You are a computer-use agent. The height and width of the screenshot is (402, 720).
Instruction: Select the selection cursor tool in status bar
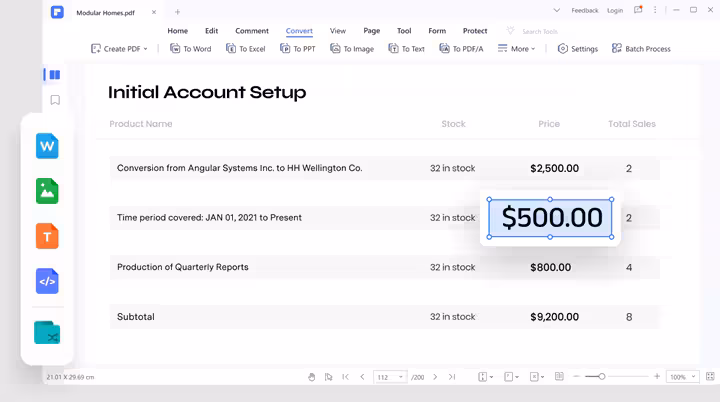328,377
